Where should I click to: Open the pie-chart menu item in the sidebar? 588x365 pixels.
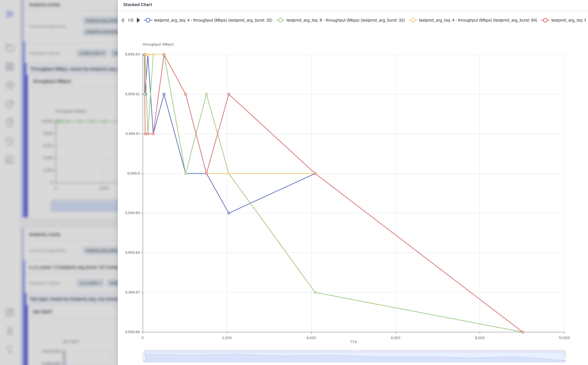10,104
